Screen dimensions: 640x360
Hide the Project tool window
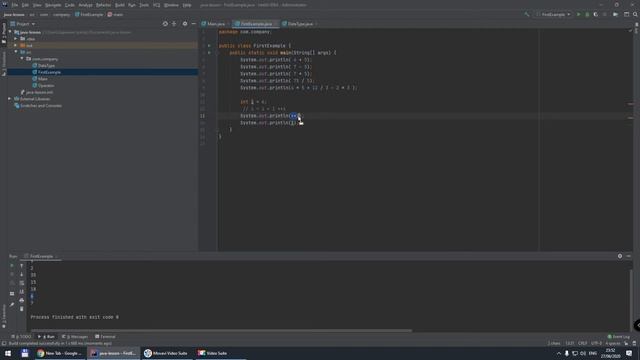[193, 24]
